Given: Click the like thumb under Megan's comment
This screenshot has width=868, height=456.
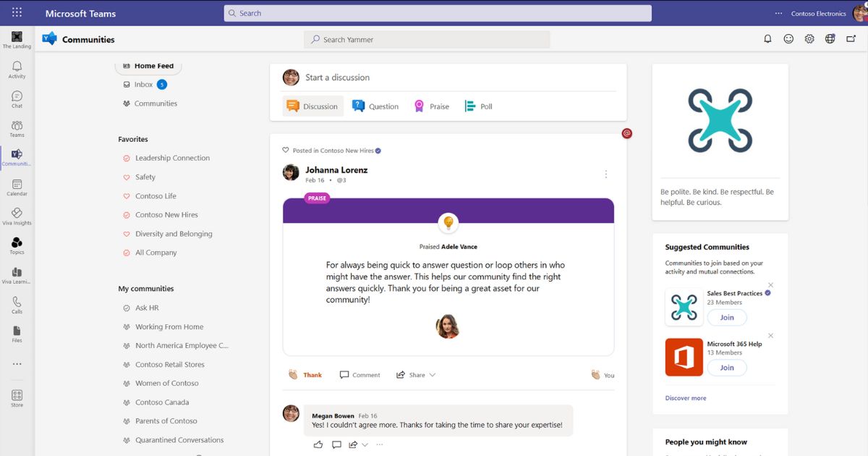Looking at the screenshot, I should (x=318, y=444).
